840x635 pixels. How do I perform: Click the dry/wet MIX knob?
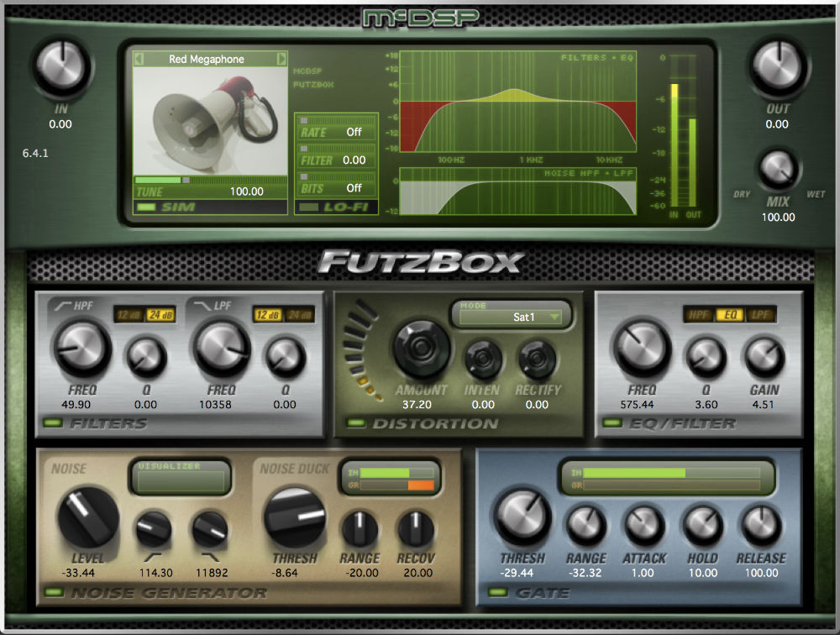(x=778, y=168)
